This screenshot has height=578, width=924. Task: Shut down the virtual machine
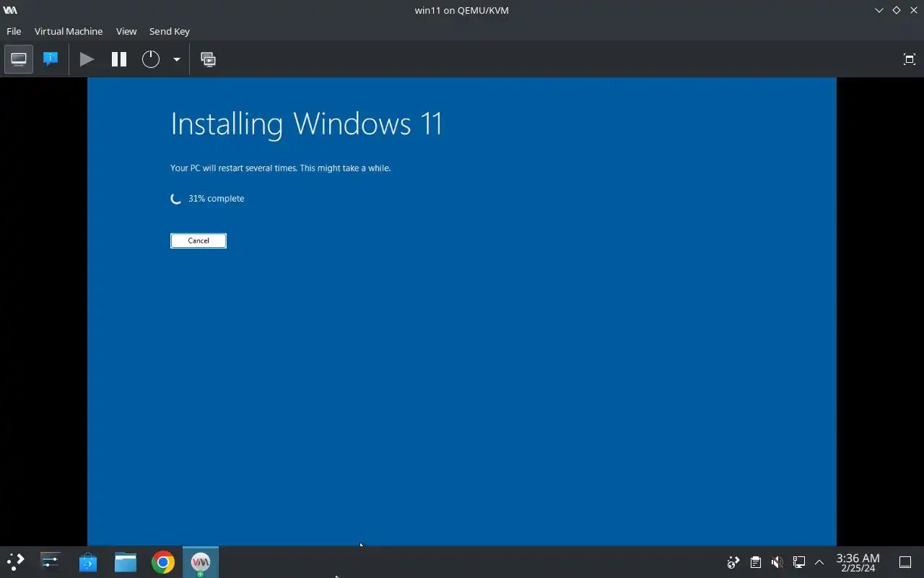150,59
